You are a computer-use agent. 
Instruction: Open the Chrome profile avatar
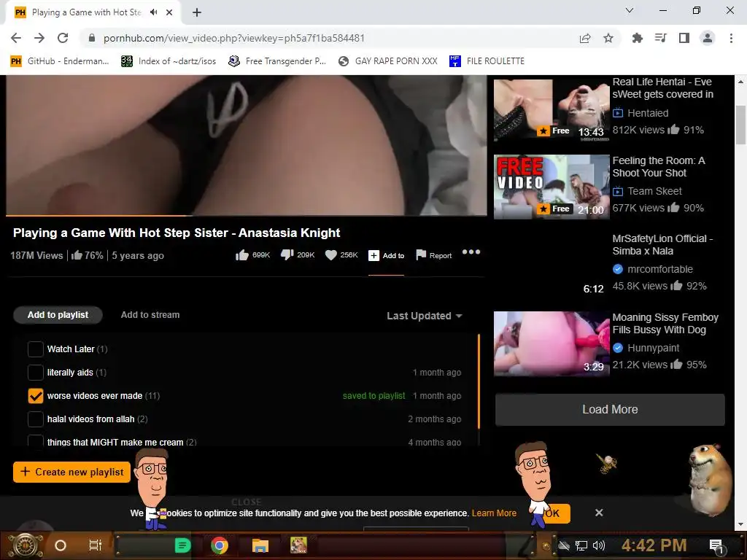pyautogui.click(x=708, y=38)
